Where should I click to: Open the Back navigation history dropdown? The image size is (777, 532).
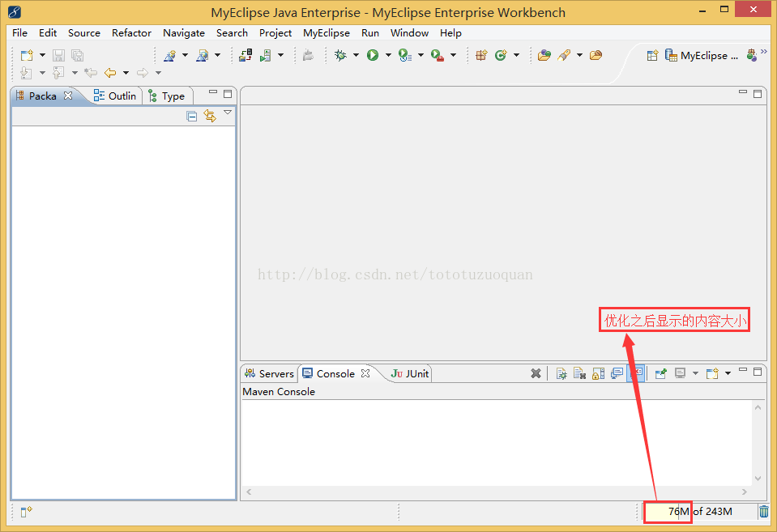(126, 73)
